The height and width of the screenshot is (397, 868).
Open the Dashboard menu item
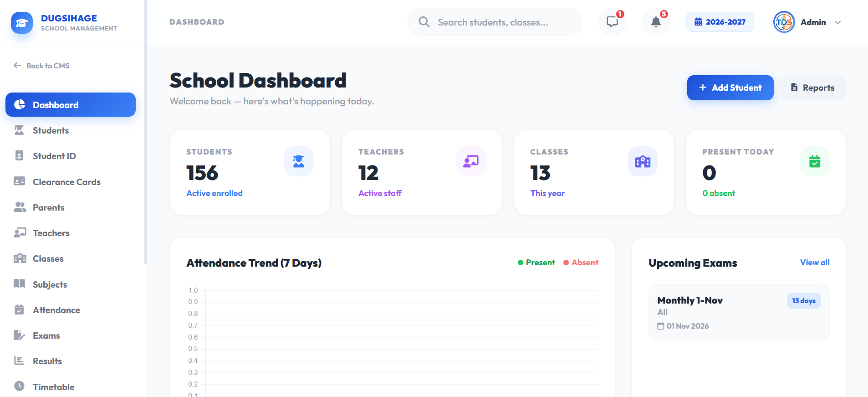coord(71,105)
